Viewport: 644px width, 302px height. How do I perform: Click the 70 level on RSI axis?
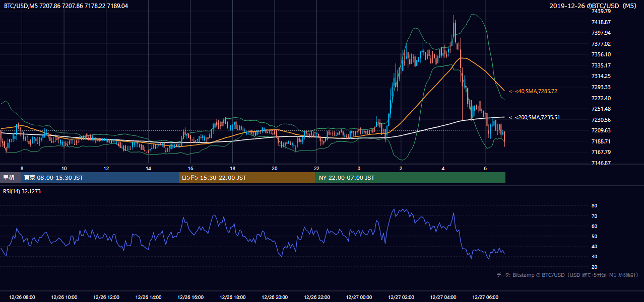click(594, 216)
